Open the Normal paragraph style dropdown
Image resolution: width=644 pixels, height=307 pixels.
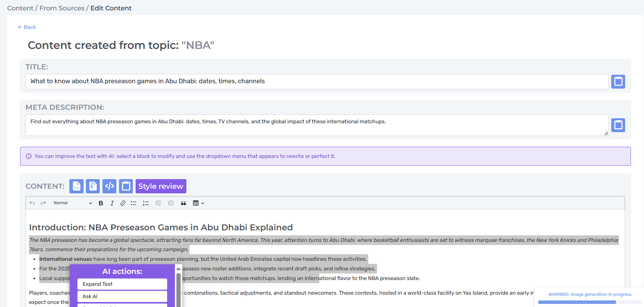pyautogui.click(x=72, y=203)
